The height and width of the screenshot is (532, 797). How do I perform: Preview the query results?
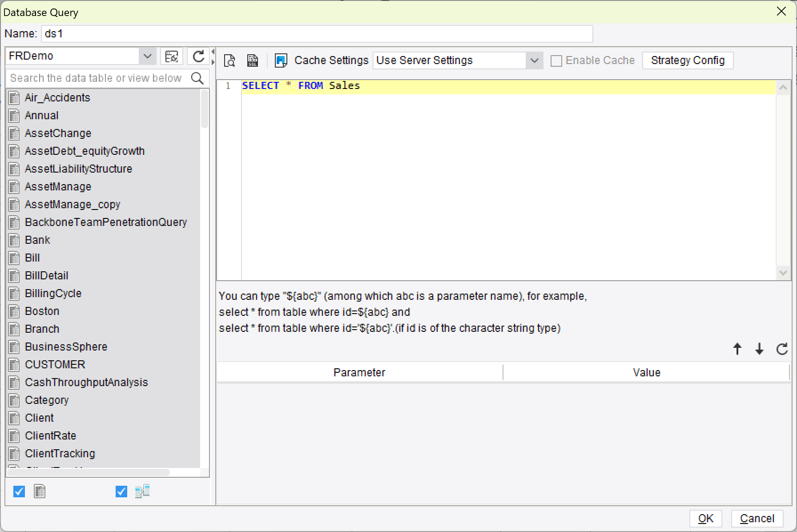point(229,60)
